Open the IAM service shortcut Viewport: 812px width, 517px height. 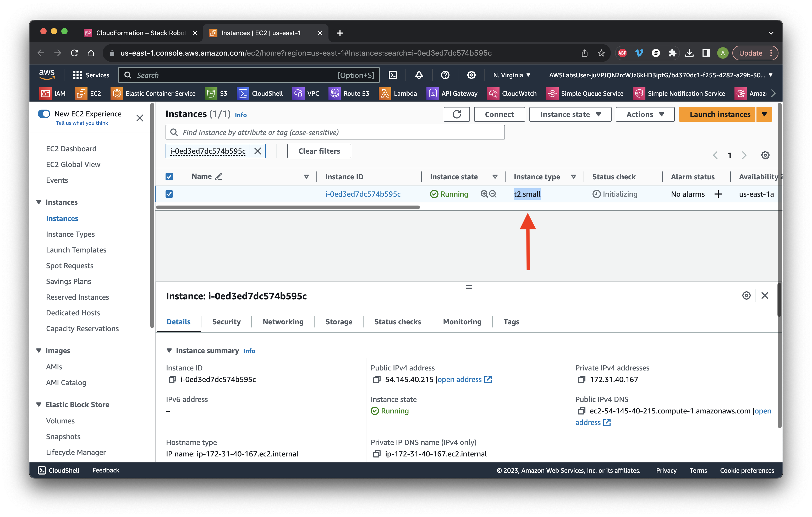click(53, 94)
